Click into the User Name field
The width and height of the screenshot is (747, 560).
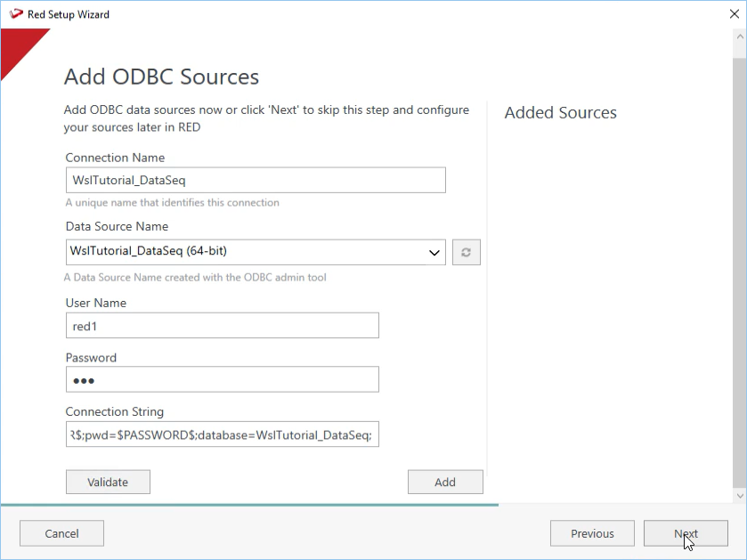tap(223, 326)
